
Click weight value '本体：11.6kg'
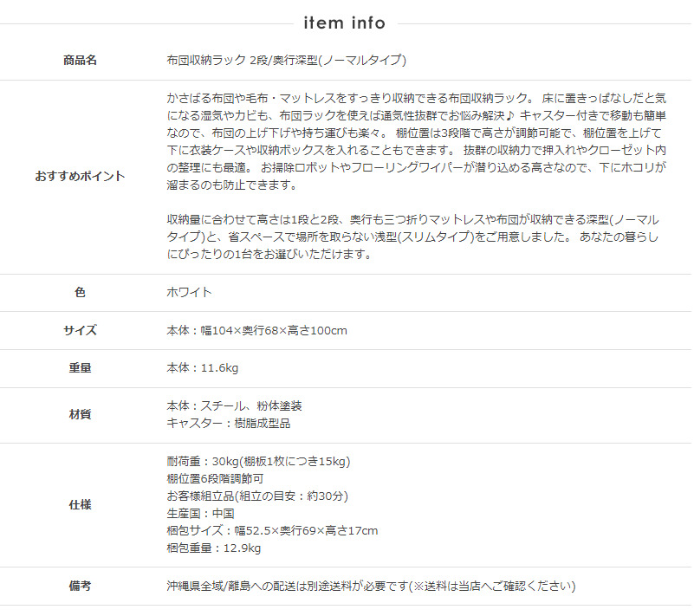[202, 367]
